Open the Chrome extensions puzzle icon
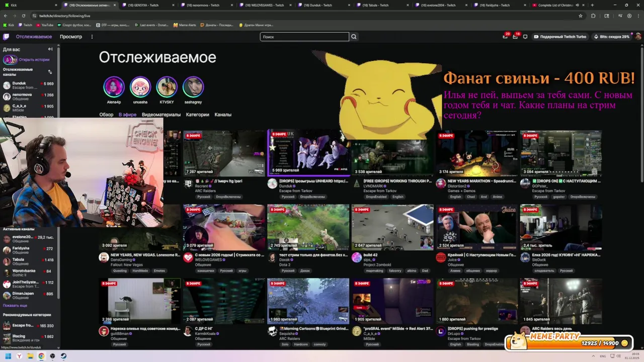This screenshot has width=644, height=362. tap(593, 16)
